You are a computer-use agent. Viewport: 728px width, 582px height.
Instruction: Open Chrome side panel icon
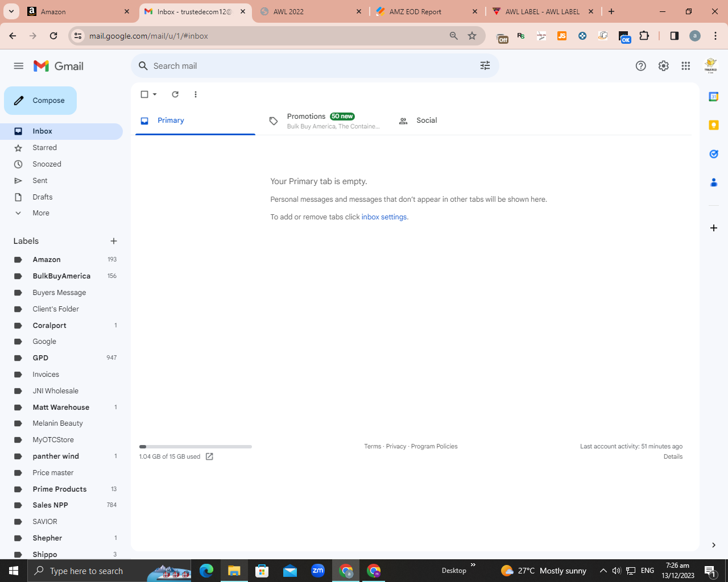click(x=675, y=36)
